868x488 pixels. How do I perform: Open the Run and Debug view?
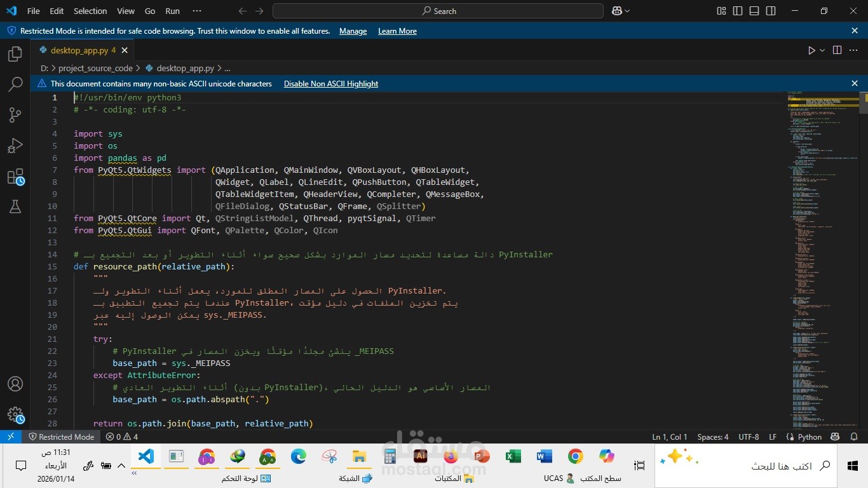pos(15,146)
